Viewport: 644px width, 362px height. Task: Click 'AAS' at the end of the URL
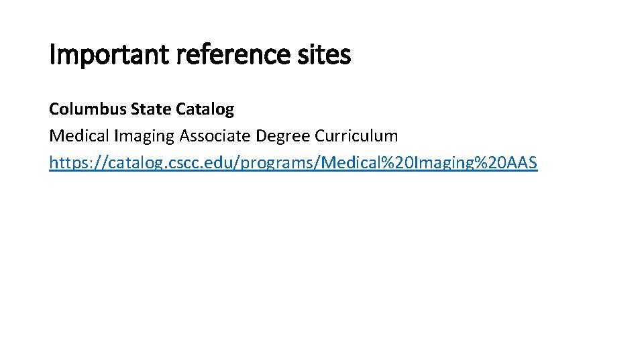(523, 163)
